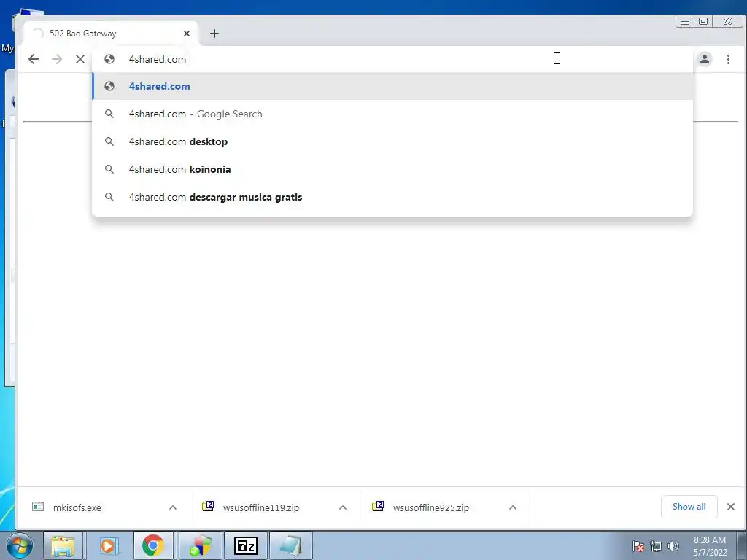Launch Windows Media Player from taskbar
747x560 pixels.
tap(109, 545)
